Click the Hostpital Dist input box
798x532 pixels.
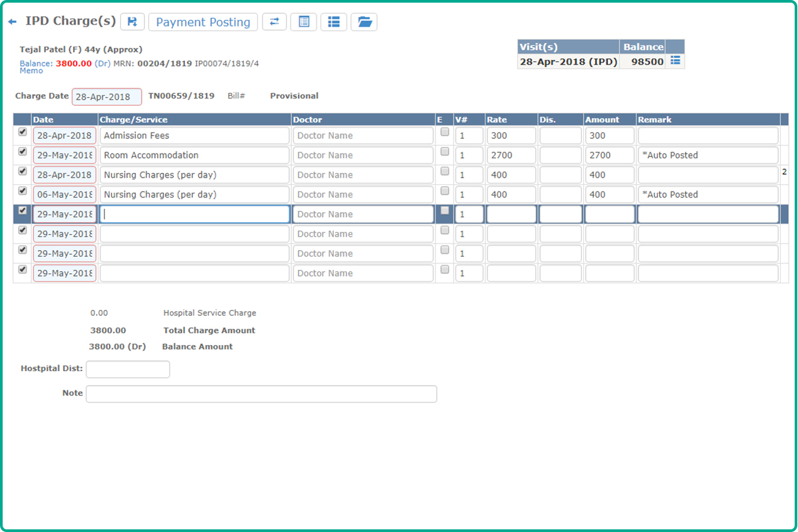click(128, 369)
